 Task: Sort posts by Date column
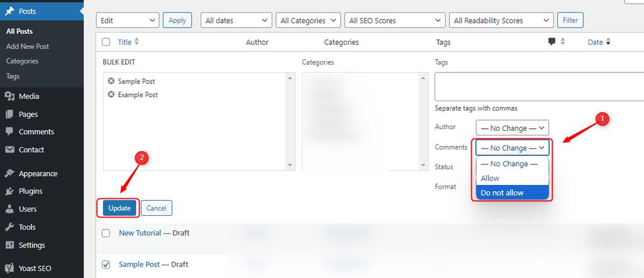pyautogui.click(x=595, y=42)
